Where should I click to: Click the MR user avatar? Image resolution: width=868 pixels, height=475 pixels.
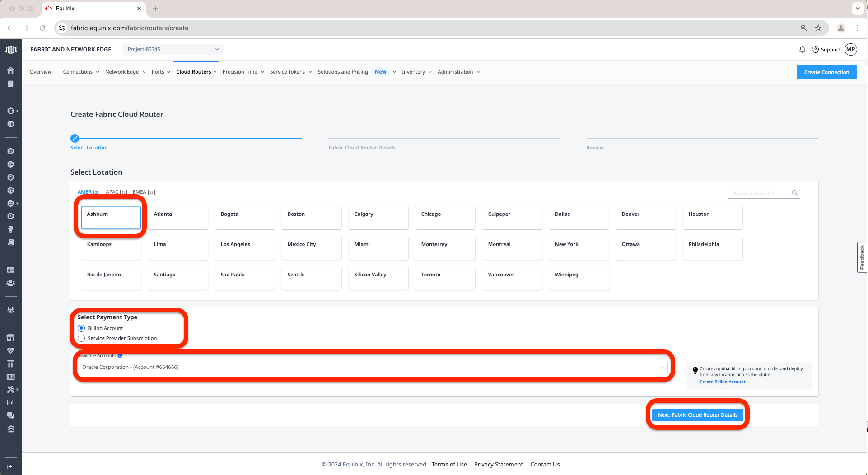pos(851,50)
